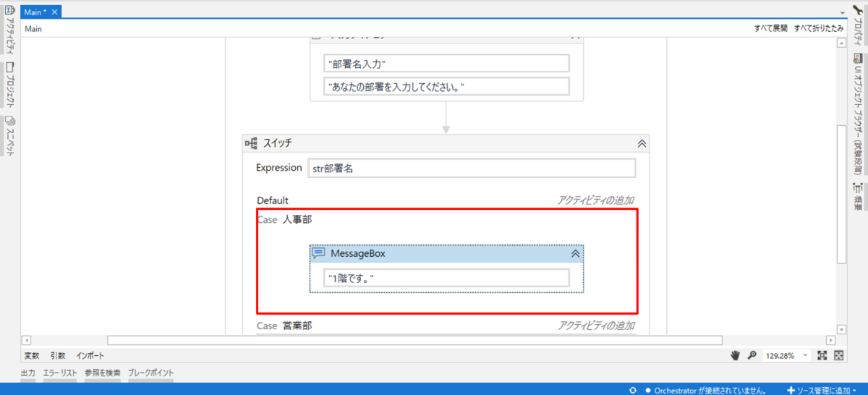Activate the pan hand tool

736,355
